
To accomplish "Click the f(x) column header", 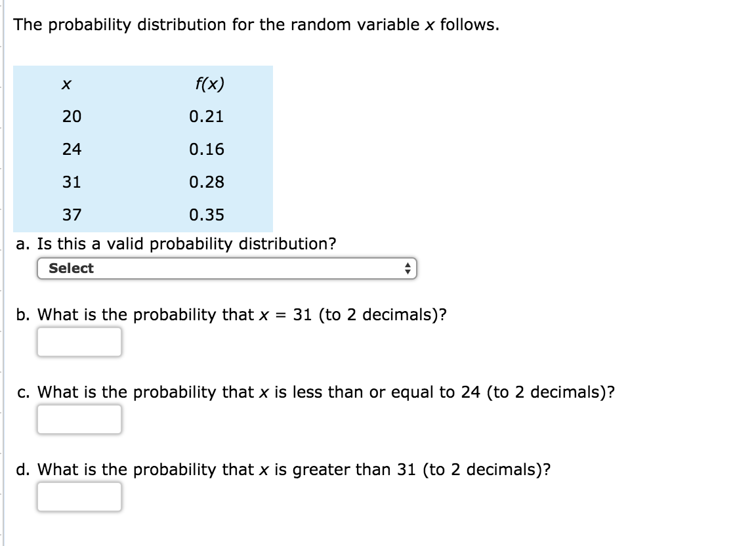I will [x=209, y=84].
